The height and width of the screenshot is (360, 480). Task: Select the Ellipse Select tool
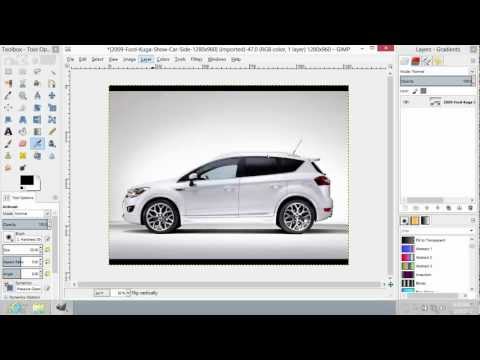tap(23, 72)
